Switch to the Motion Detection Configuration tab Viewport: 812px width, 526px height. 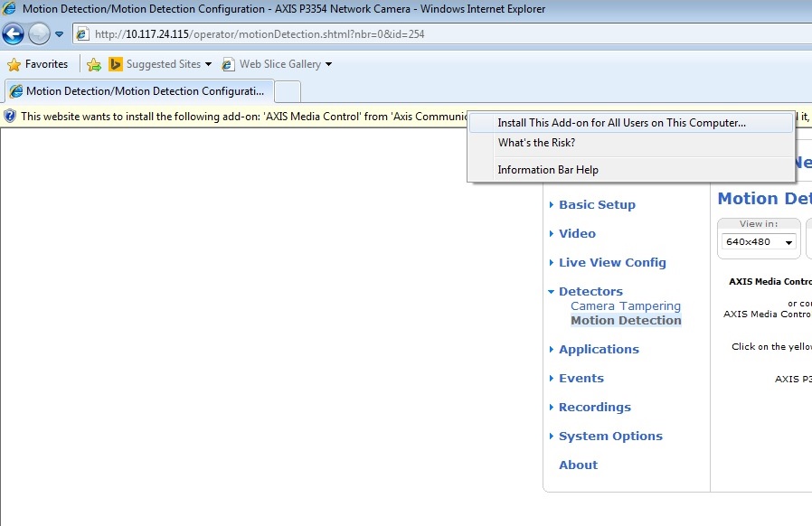pos(136,90)
